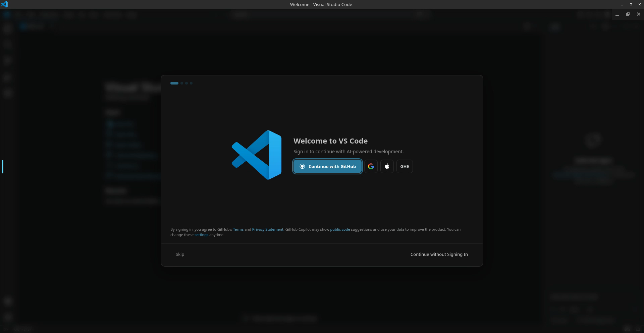Open the Privacy Statement link

click(x=267, y=229)
